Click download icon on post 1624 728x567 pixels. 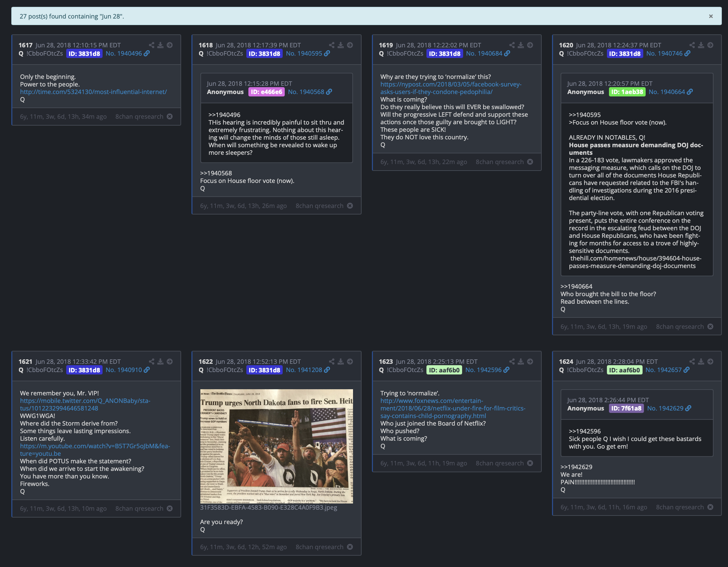pyautogui.click(x=701, y=361)
